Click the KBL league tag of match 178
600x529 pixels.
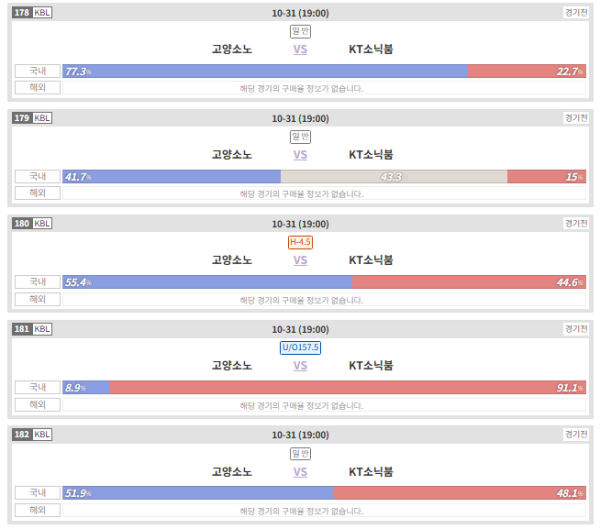[42, 13]
